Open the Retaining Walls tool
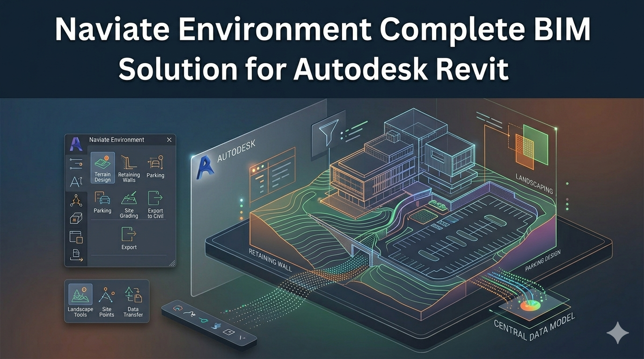Screen dimensions: 644x359 (x=129, y=167)
